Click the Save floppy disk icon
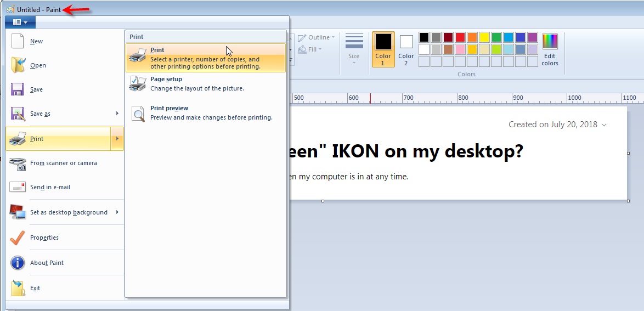The height and width of the screenshot is (311, 644). 17,89
